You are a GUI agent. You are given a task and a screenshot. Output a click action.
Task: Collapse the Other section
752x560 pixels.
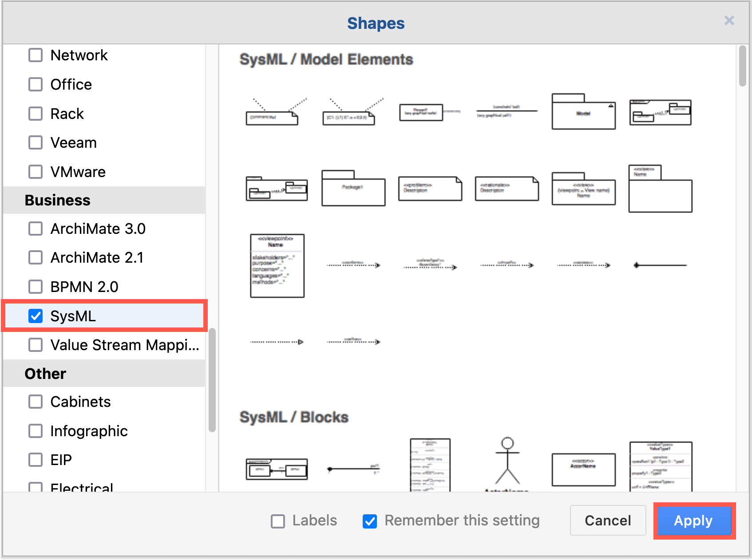pyautogui.click(x=45, y=373)
